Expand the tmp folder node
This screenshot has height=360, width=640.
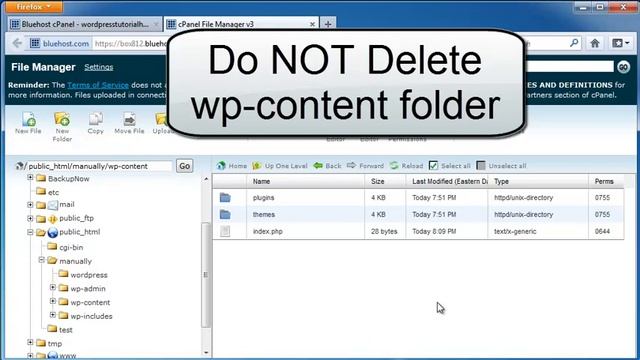[30, 342]
